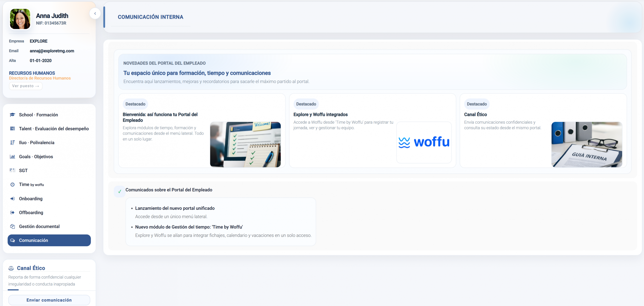The height and width of the screenshot is (306, 644).
Task: Open the Comunicación menu item
Action: point(49,241)
